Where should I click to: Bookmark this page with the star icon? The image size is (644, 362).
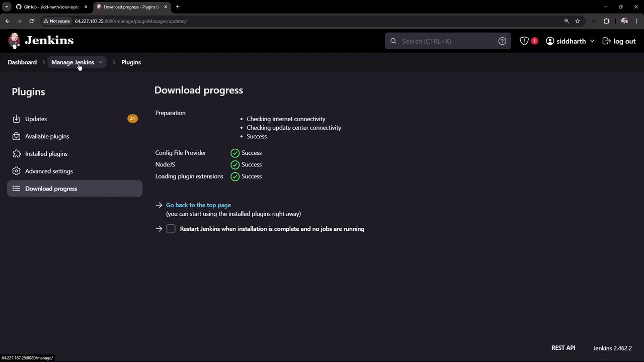pos(578,21)
